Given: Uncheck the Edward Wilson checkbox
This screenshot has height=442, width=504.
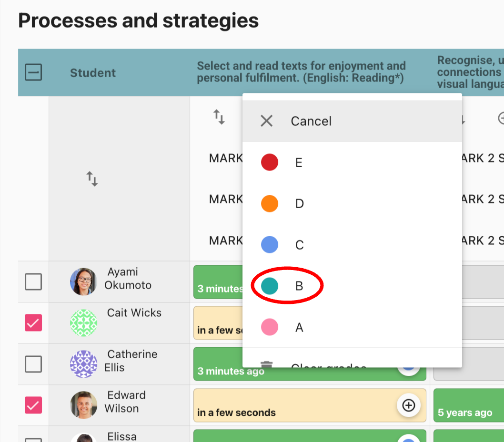Looking at the screenshot, I should click(x=33, y=405).
